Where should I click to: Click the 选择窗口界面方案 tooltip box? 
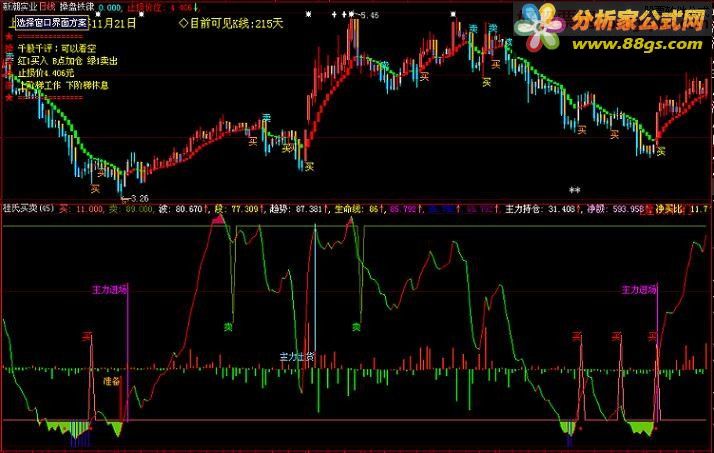(x=51, y=23)
